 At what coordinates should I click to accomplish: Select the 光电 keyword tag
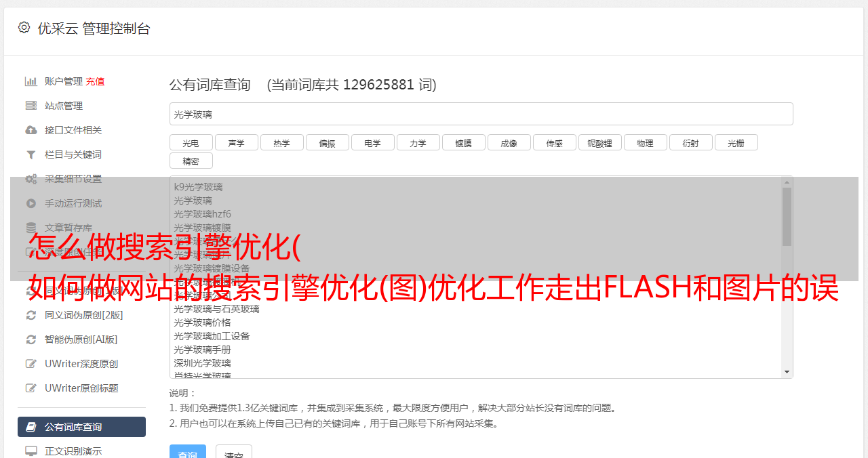pos(191,143)
